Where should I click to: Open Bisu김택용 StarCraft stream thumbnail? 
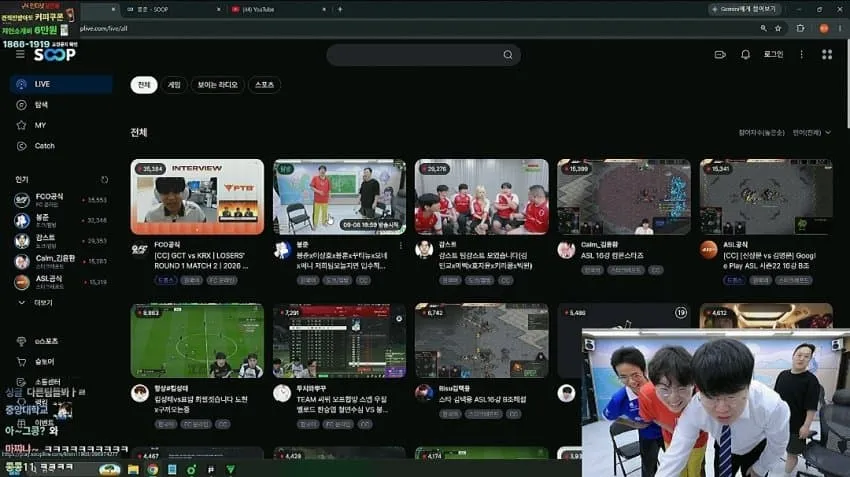coord(481,340)
